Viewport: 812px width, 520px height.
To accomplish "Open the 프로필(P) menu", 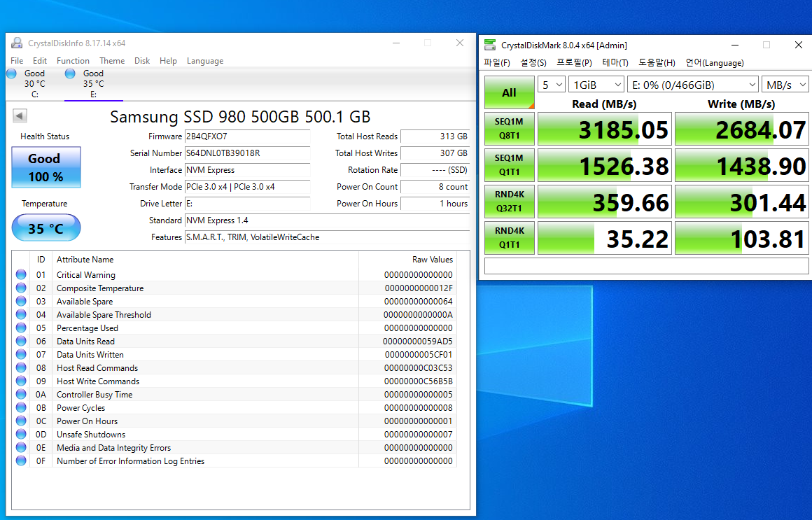I will point(574,63).
